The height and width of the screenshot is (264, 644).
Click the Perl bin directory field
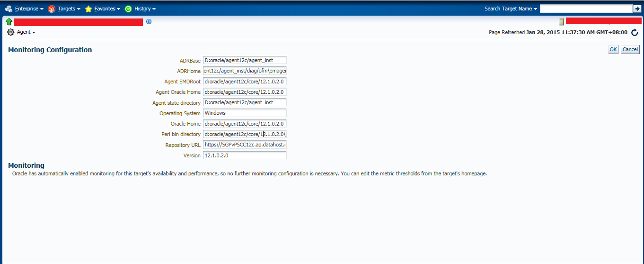click(x=245, y=134)
